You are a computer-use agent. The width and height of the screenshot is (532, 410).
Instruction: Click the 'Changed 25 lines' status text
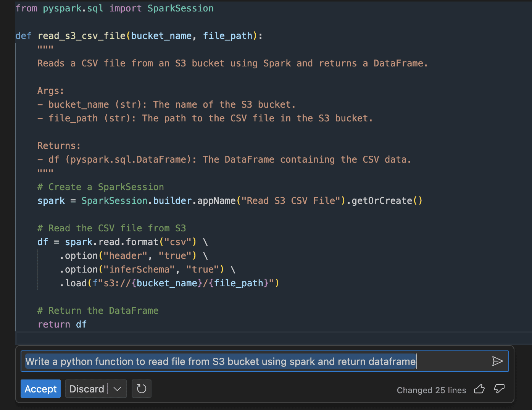[431, 390]
